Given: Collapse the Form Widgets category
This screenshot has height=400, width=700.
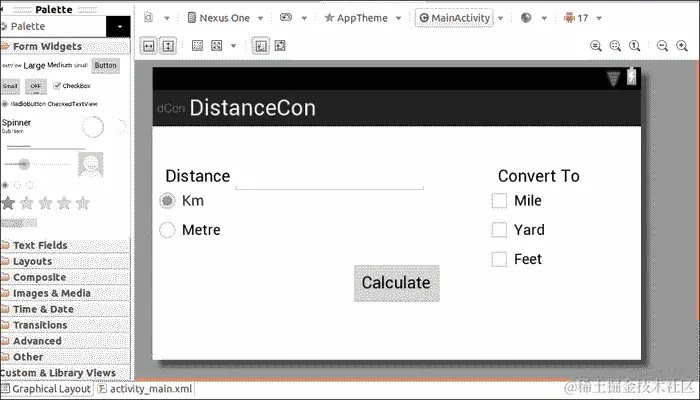Looking at the screenshot, I should [65, 46].
